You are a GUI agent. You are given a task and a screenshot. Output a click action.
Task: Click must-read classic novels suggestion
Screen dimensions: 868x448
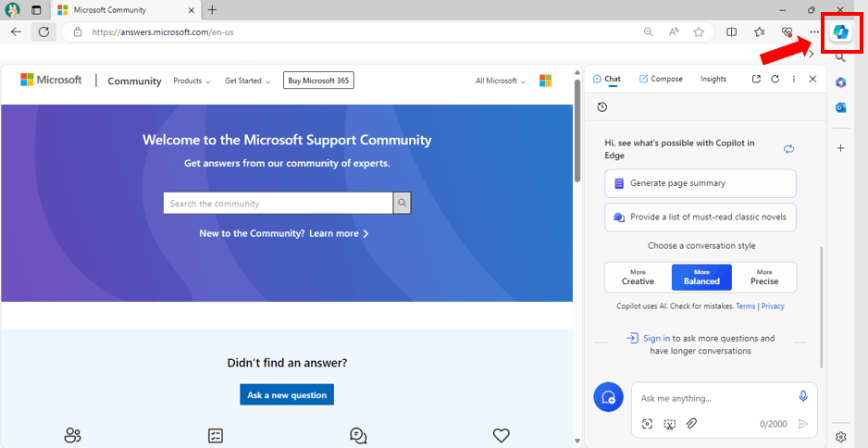pyautogui.click(x=701, y=218)
